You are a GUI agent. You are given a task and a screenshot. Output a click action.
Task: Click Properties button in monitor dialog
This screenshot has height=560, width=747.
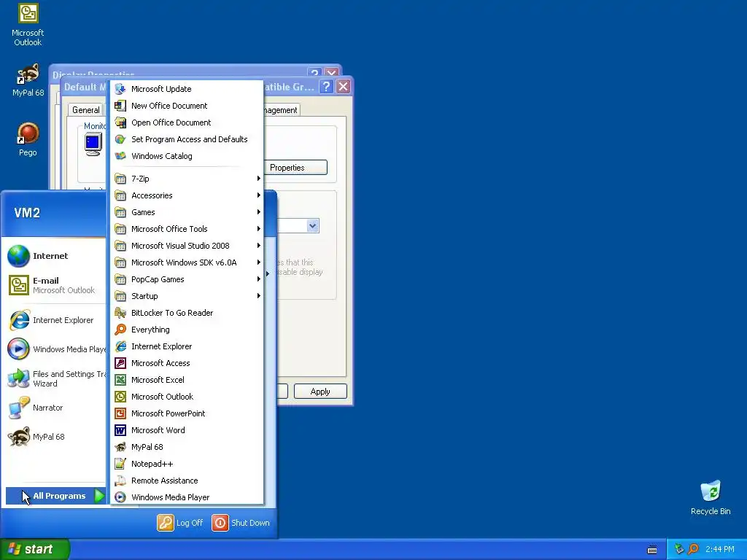(295, 168)
